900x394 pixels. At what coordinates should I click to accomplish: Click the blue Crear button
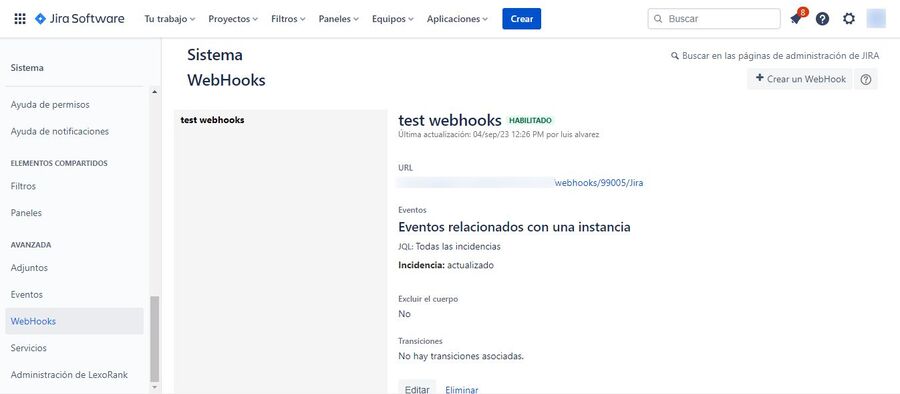[521, 19]
